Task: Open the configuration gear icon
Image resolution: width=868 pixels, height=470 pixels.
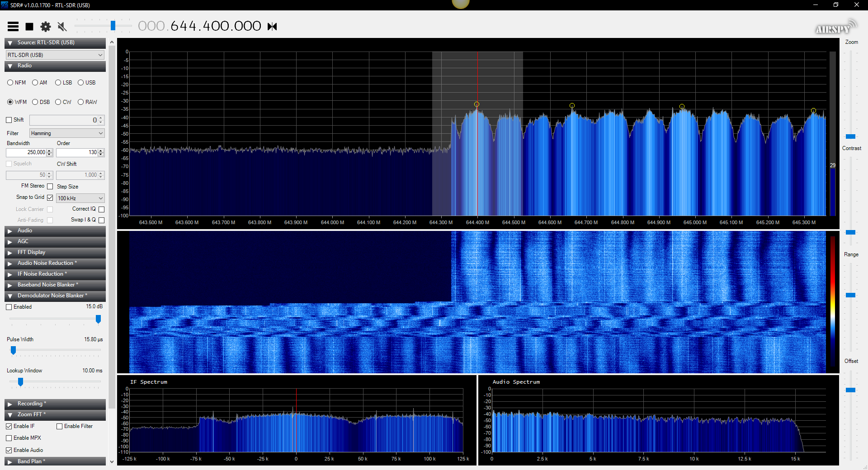Action: (45, 26)
